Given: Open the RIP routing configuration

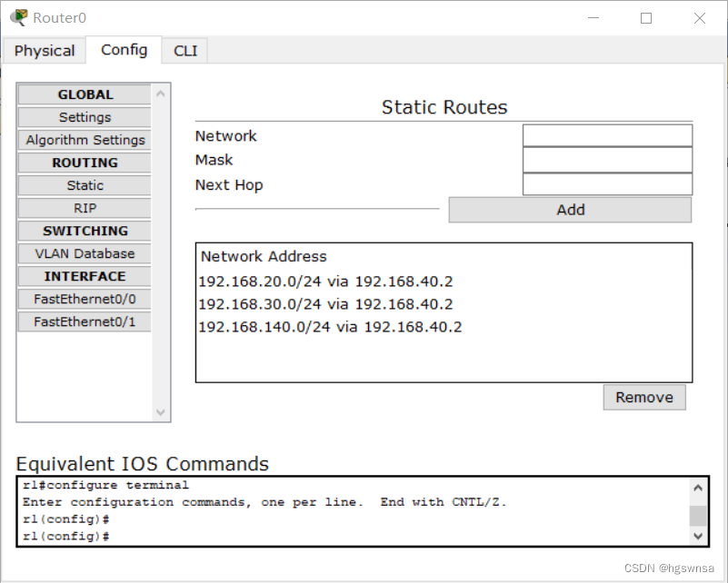Looking at the screenshot, I should click(85, 208).
